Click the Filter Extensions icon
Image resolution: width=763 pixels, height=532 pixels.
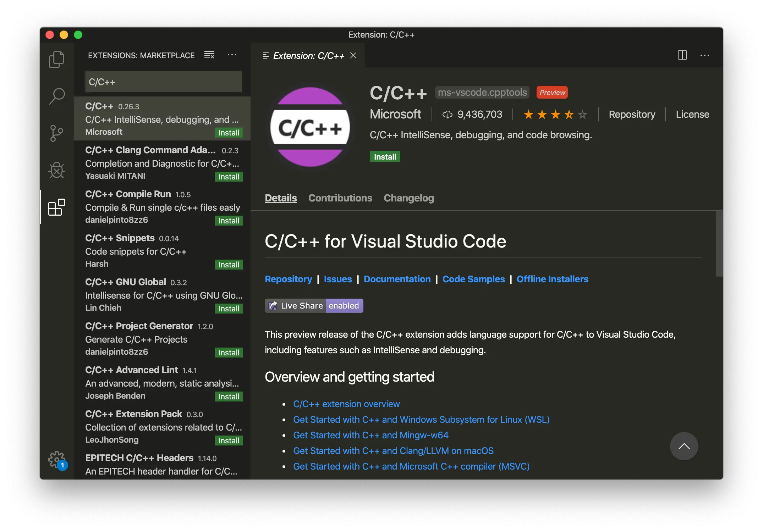(x=209, y=55)
